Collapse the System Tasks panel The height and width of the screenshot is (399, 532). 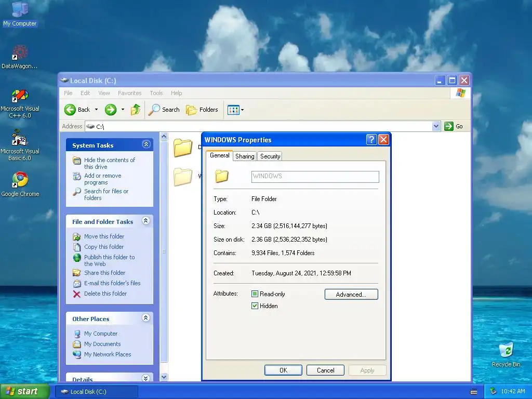click(x=146, y=144)
